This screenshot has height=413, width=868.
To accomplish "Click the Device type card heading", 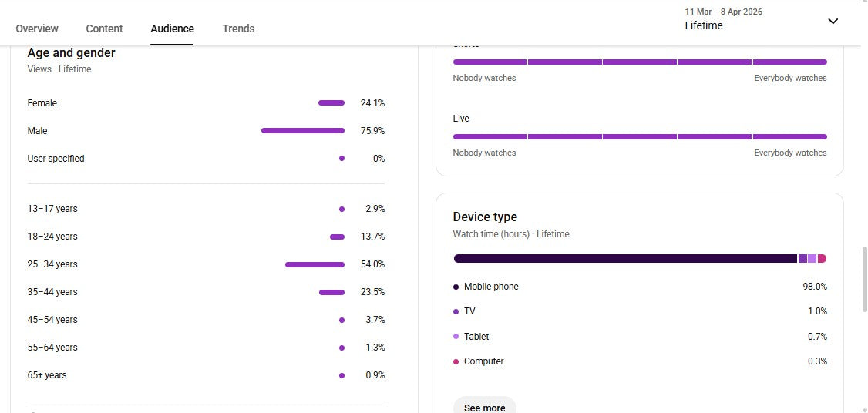I will coord(485,217).
